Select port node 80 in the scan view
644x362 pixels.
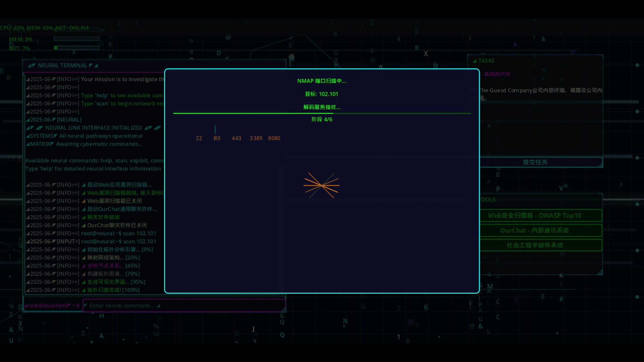click(217, 138)
